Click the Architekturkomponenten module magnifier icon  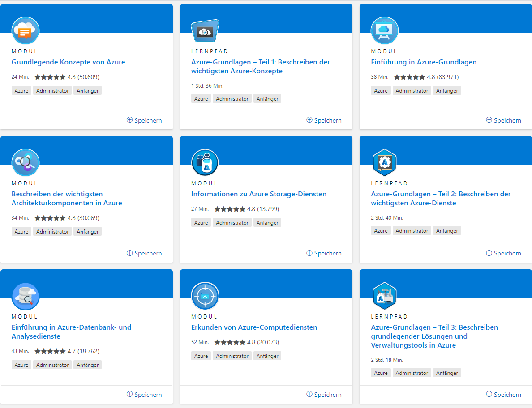click(x=26, y=162)
